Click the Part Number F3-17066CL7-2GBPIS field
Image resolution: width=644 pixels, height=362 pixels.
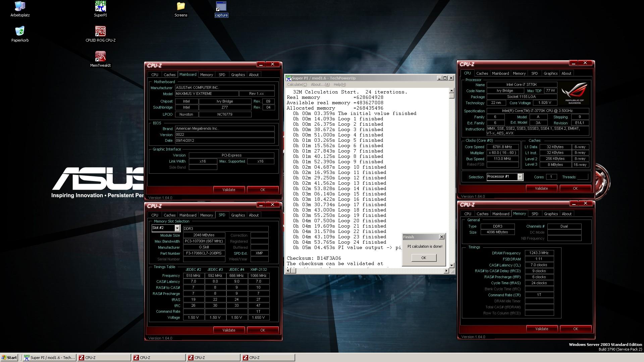click(x=204, y=253)
